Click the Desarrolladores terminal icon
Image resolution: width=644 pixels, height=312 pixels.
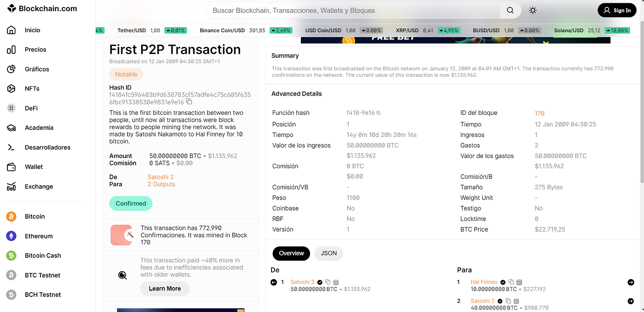11,147
